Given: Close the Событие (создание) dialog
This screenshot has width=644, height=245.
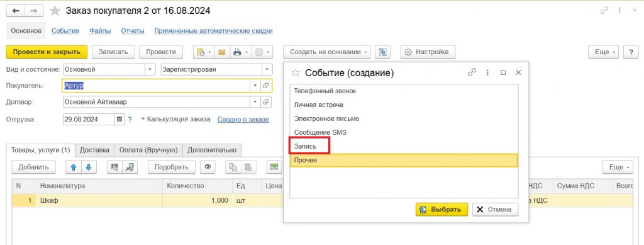Looking at the screenshot, I should coord(518,72).
